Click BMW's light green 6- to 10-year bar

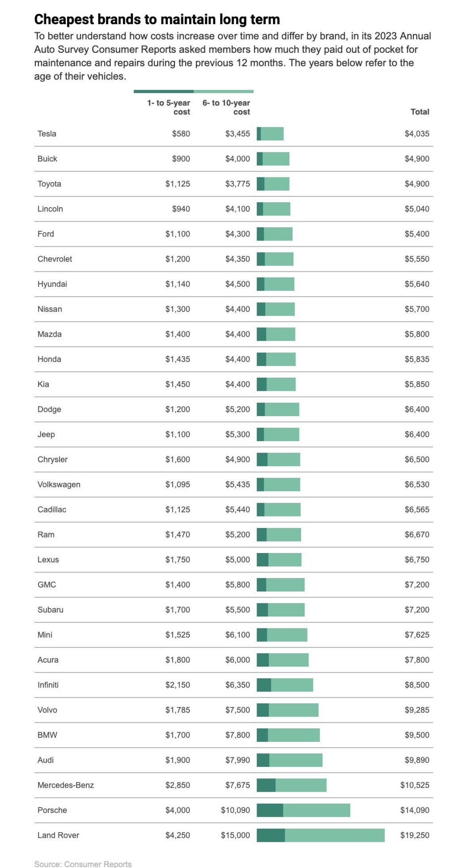tap(294, 735)
